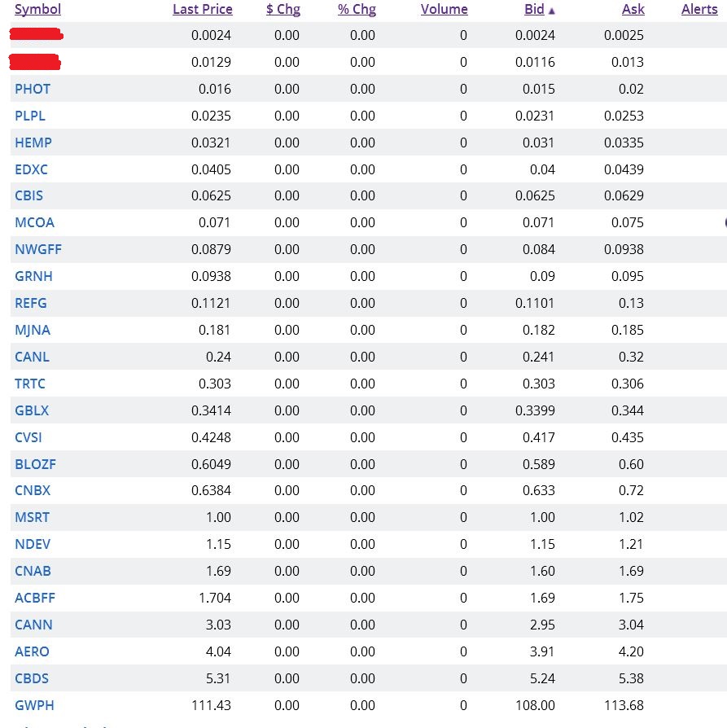Screen dimensions: 727x728
Task: Click the % Chg column header
Action: pos(357,10)
